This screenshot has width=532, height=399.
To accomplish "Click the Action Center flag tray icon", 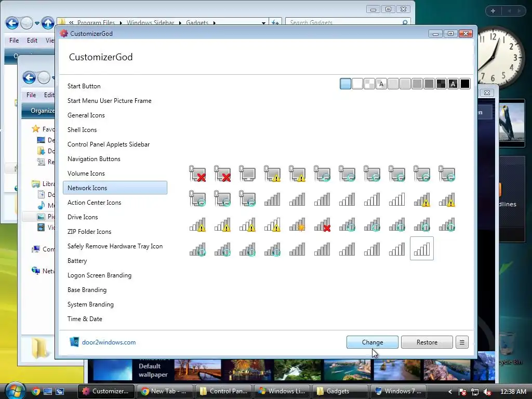I will pos(462,392).
